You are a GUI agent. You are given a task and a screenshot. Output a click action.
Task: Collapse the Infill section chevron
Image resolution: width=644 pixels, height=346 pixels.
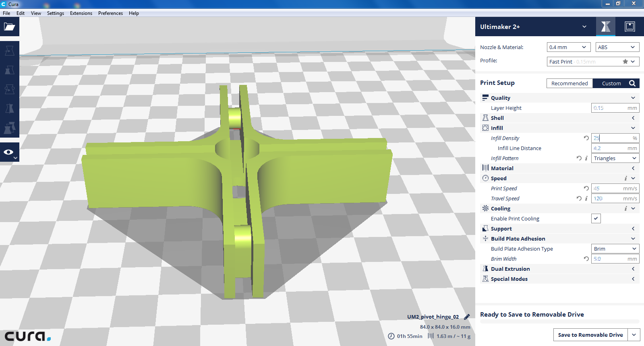[x=633, y=128]
